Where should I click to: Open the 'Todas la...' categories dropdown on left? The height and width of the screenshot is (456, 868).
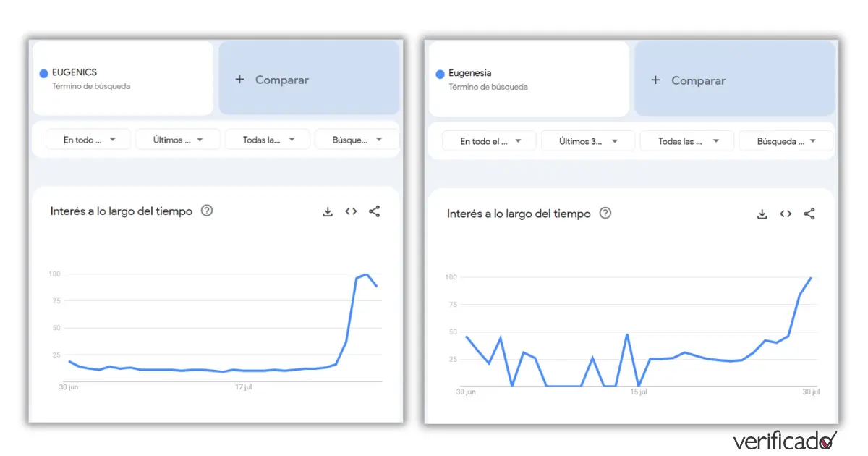[x=268, y=140]
